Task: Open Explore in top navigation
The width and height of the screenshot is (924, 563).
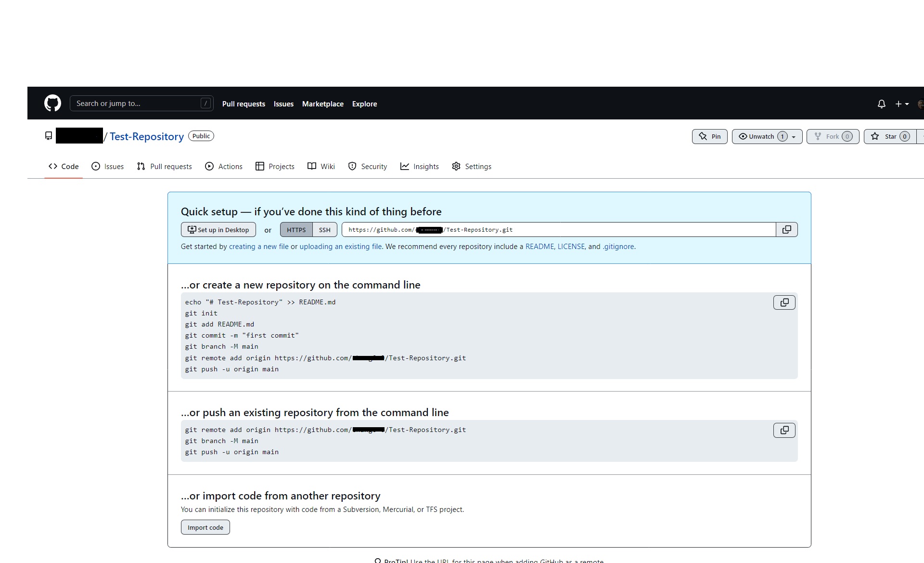Action: coord(364,104)
